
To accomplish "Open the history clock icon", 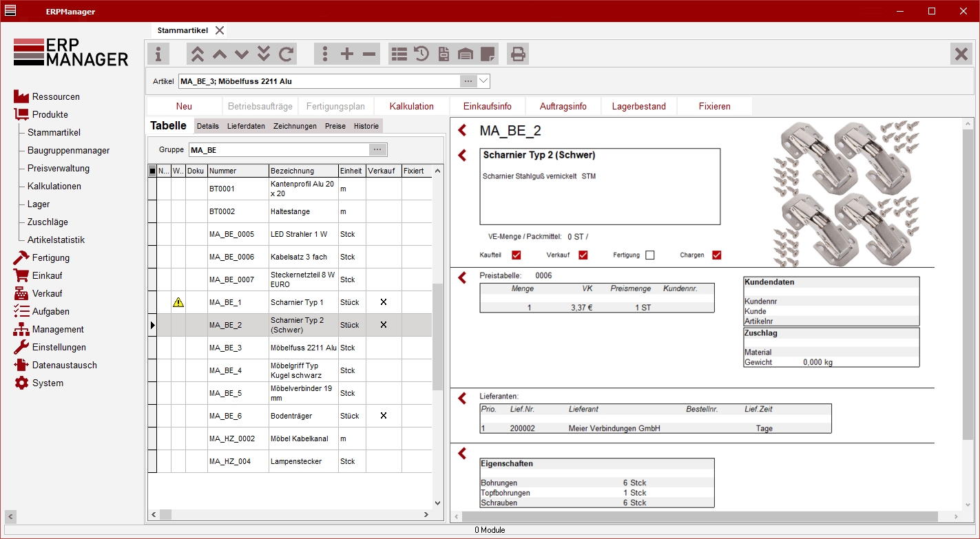I will click(x=421, y=54).
